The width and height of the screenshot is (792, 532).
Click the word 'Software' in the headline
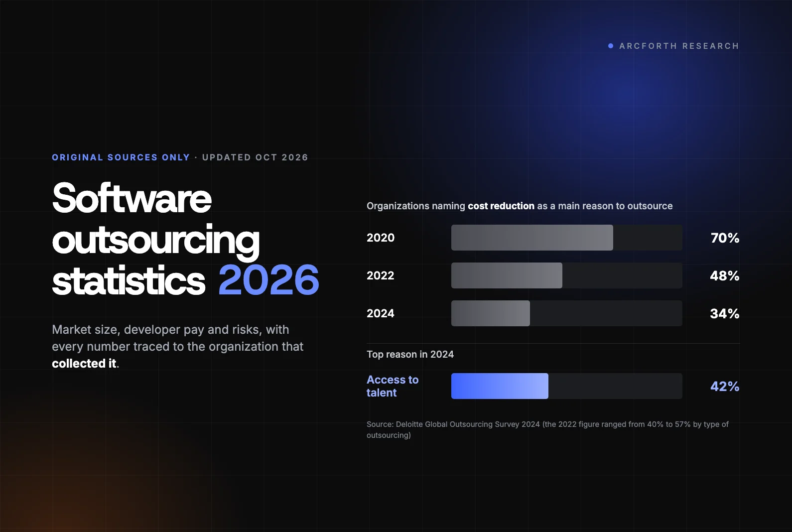tap(132, 198)
